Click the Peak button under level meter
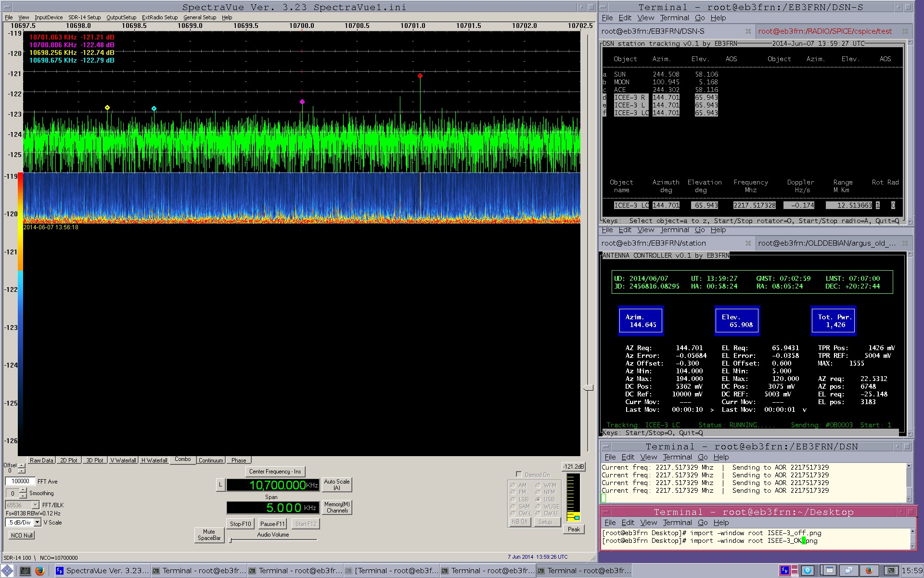 tap(574, 529)
